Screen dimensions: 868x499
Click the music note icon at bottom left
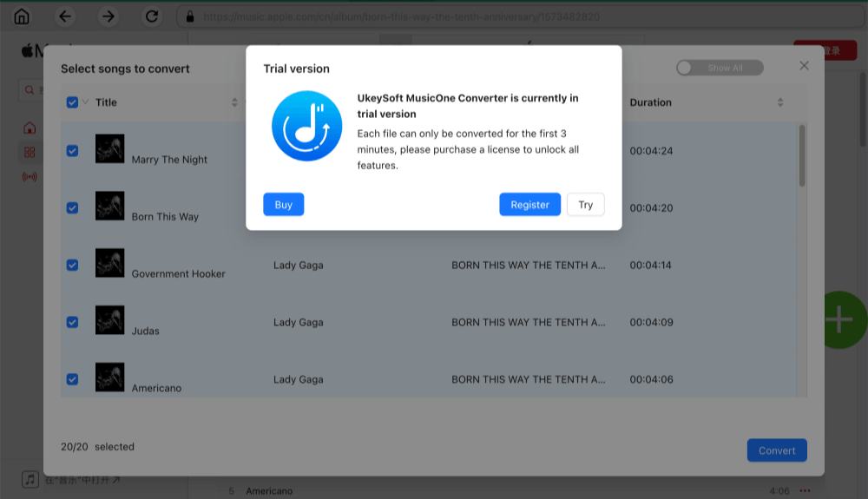30,479
